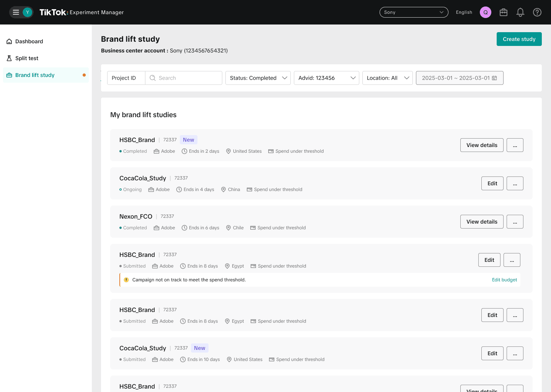This screenshot has width=551, height=392.
Task: Click yellow warning icon in campaign alert
Action: tap(126, 280)
